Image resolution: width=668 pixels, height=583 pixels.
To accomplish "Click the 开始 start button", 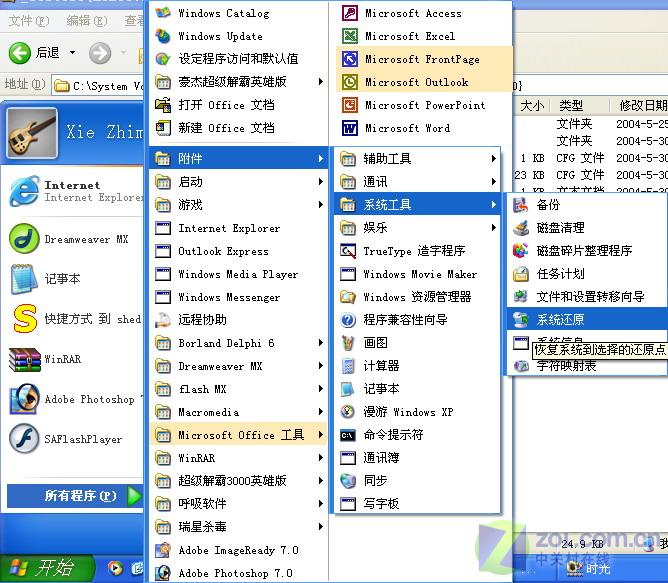I will click(x=47, y=569).
